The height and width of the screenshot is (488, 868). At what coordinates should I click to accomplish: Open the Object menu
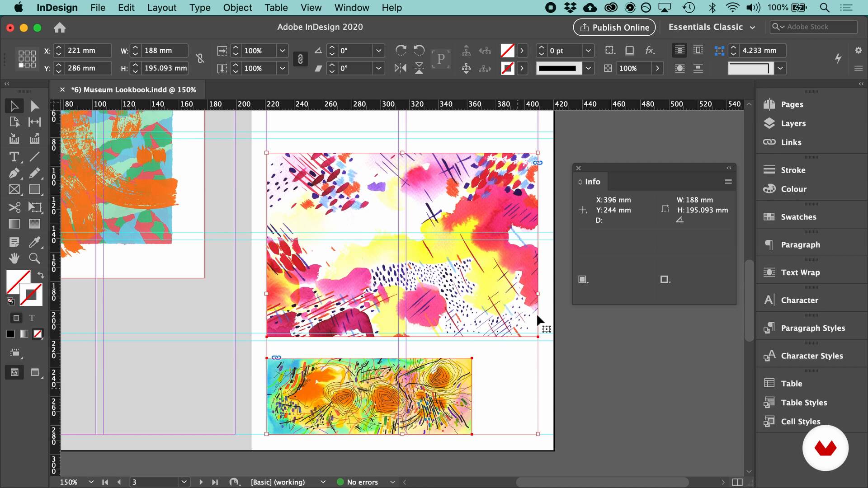click(237, 8)
